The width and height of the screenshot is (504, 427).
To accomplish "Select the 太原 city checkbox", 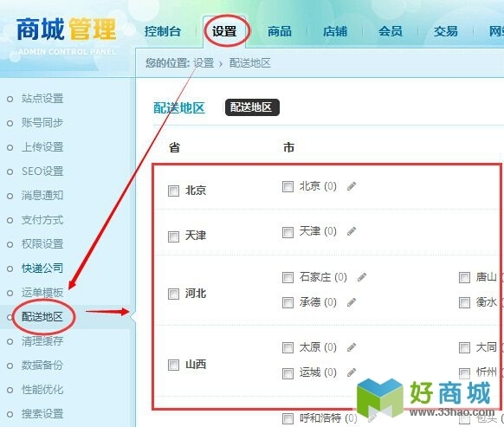I will pyautogui.click(x=288, y=347).
